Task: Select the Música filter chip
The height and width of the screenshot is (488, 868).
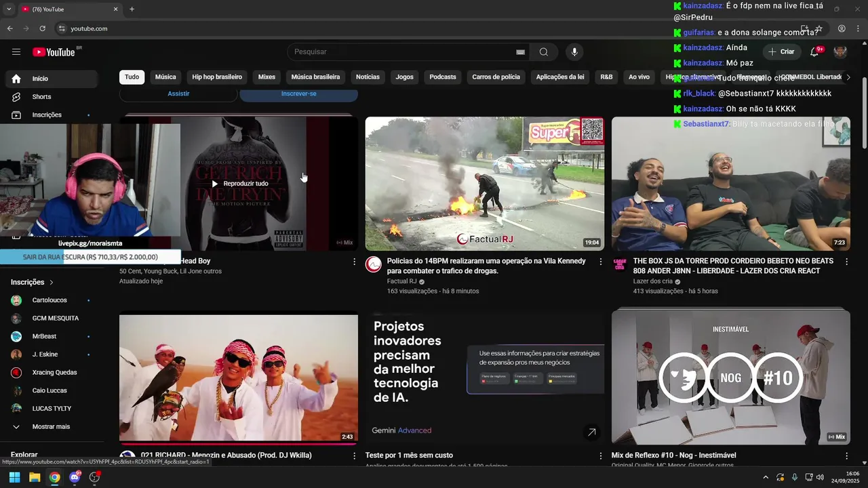Action: point(165,77)
